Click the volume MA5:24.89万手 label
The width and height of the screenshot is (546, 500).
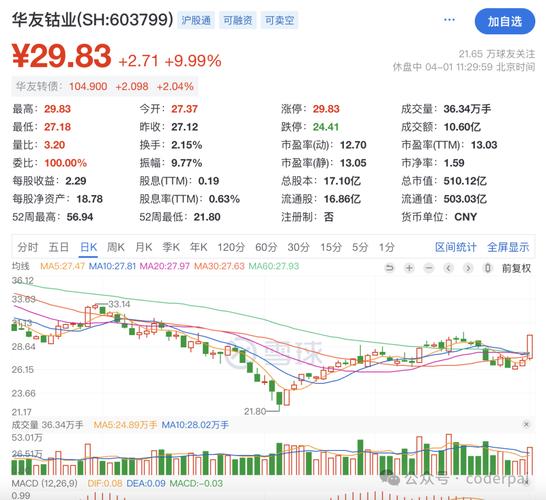(125, 425)
